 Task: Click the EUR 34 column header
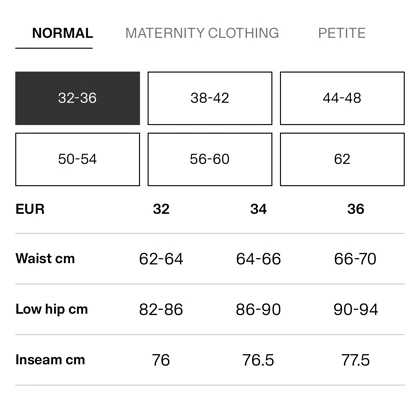click(x=258, y=209)
